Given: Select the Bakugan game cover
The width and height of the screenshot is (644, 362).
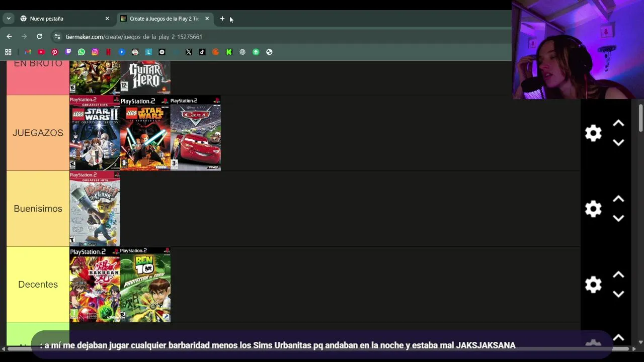Looking at the screenshot, I should point(95,285).
